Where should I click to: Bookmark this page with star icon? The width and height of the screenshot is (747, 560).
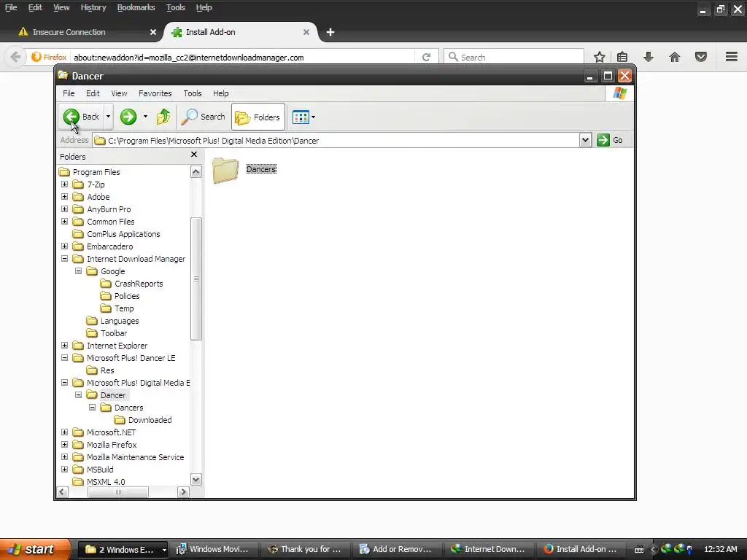[x=600, y=57]
